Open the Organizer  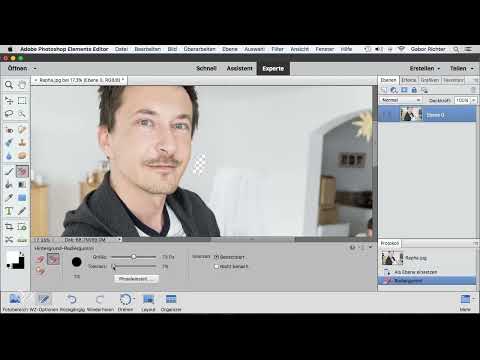coord(171,302)
